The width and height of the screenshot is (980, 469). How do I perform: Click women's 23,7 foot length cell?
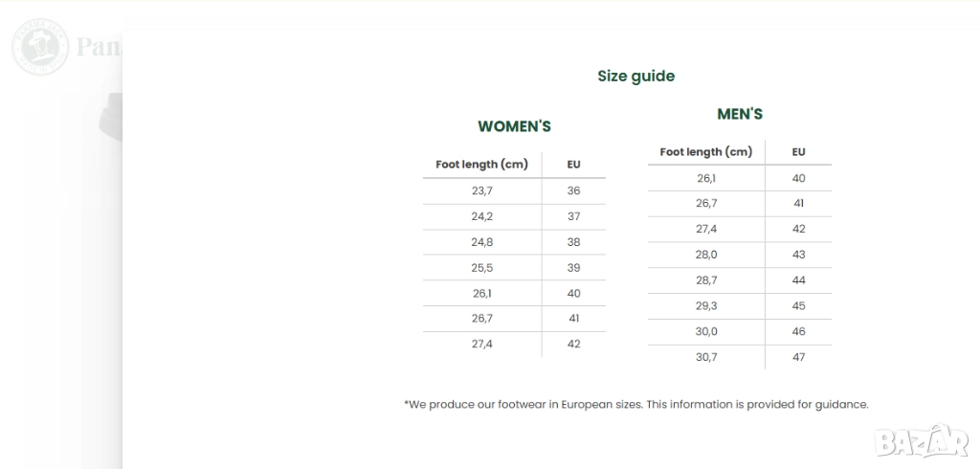point(481,190)
